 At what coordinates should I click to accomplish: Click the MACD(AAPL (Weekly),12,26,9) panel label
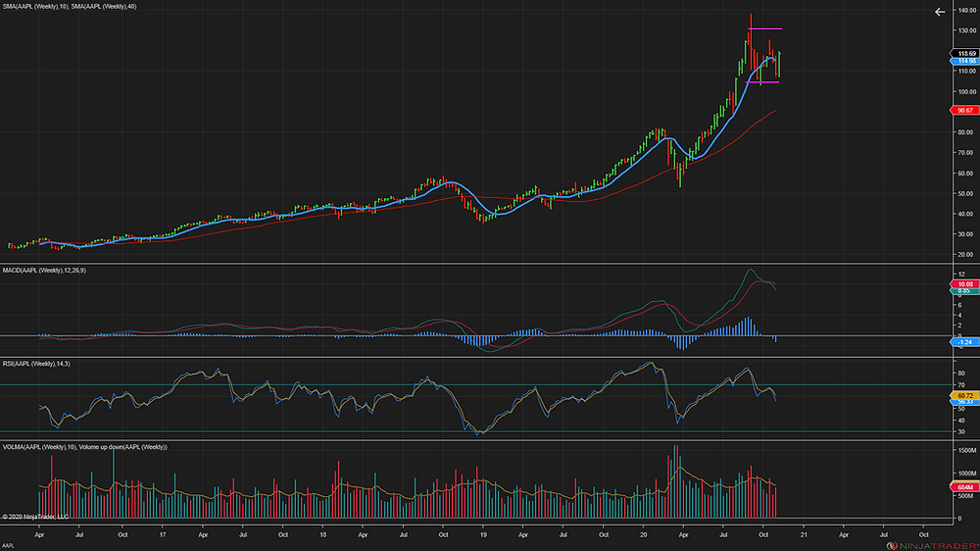[44, 271]
